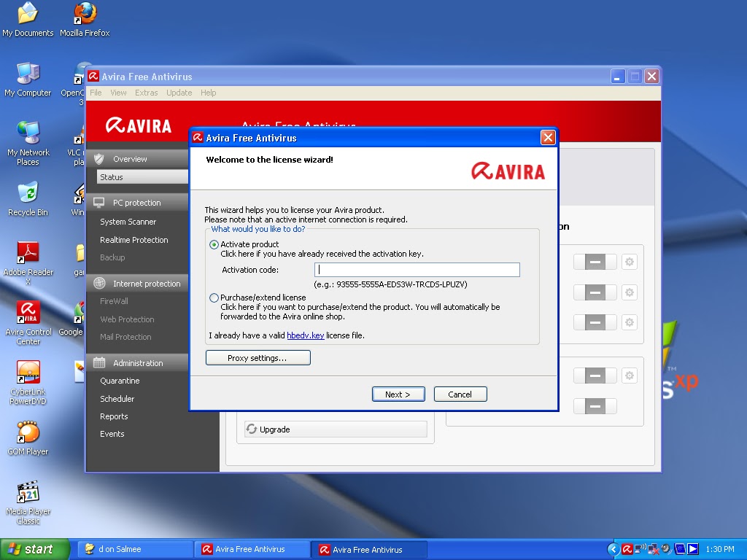The width and height of the screenshot is (747, 560).
Task: Follow the hbedv.key license file link
Action: 306,335
